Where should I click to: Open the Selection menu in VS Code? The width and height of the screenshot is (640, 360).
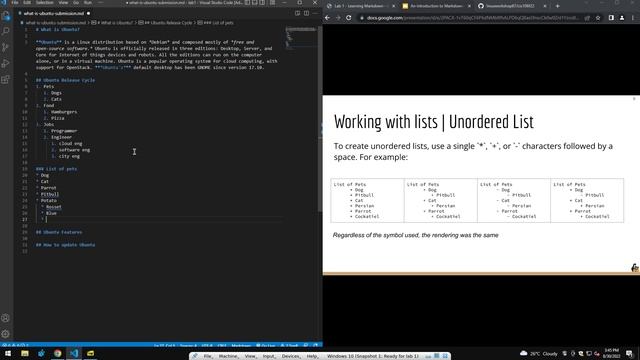pyautogui.click(x=45, y=2)
